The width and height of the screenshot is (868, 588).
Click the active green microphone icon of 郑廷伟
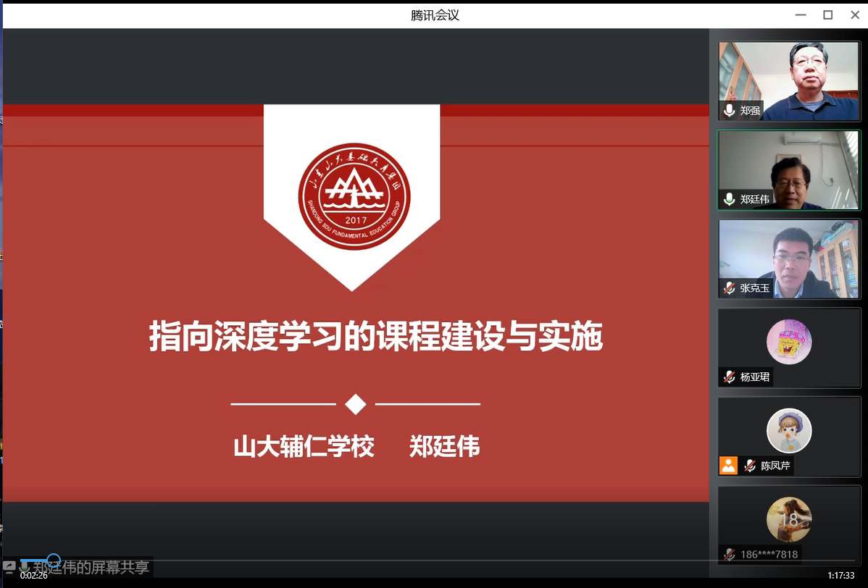(730, 199)
